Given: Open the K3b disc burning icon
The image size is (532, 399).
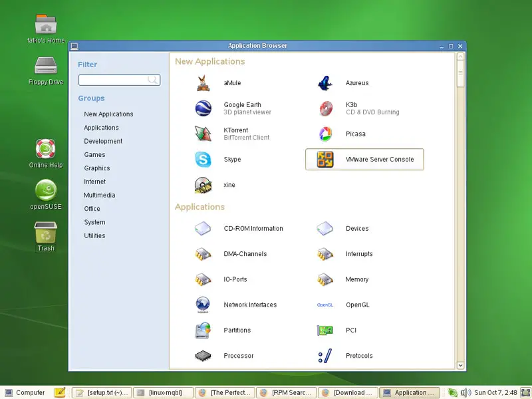Looking at the screenshot, I should click(x=325, y=108).
